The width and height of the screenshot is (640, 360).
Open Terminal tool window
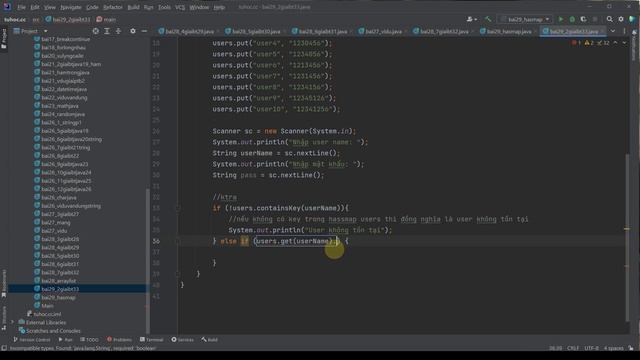coord(151,340)
